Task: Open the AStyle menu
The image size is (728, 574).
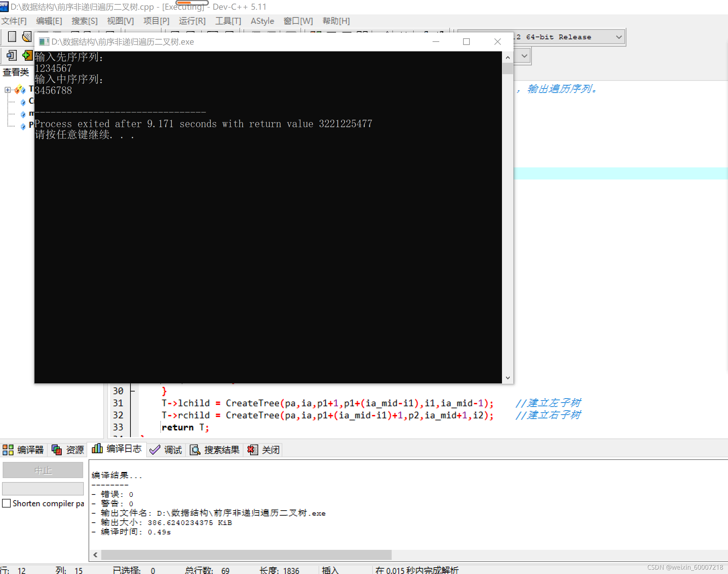Action: 262,21
